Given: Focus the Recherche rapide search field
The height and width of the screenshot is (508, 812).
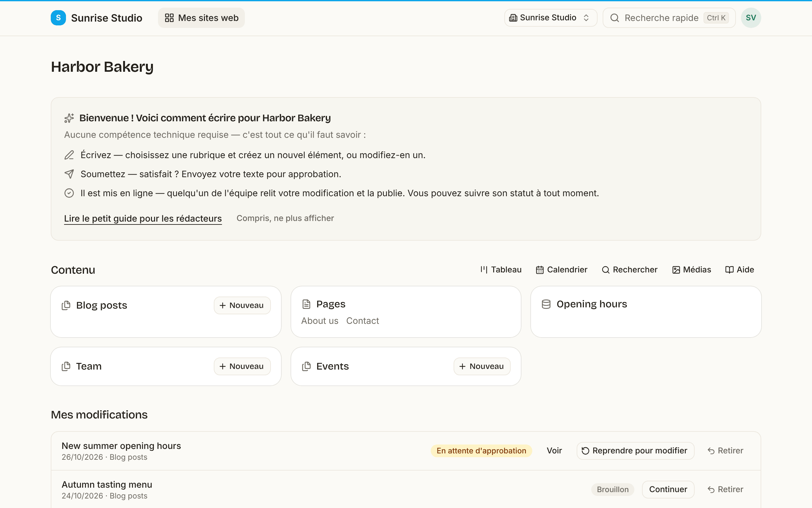Looking at the screenshot, I should (x=669, y=18).
